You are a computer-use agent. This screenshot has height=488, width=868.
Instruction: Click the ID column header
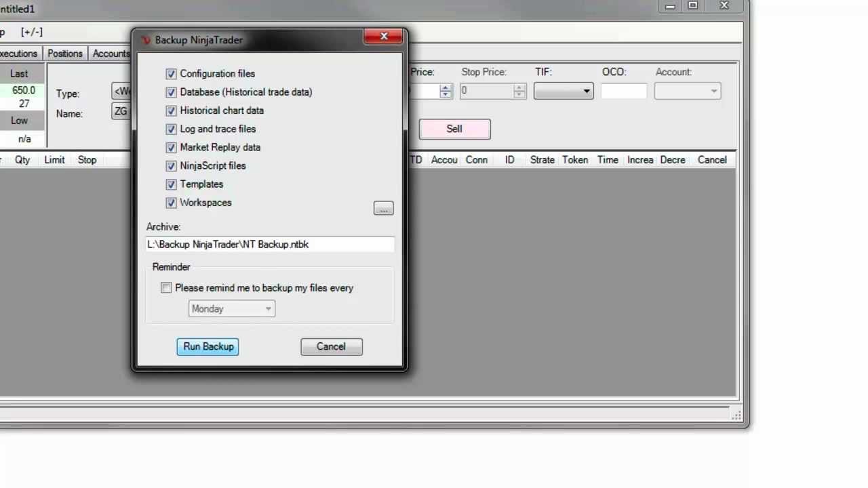point(509,160)
